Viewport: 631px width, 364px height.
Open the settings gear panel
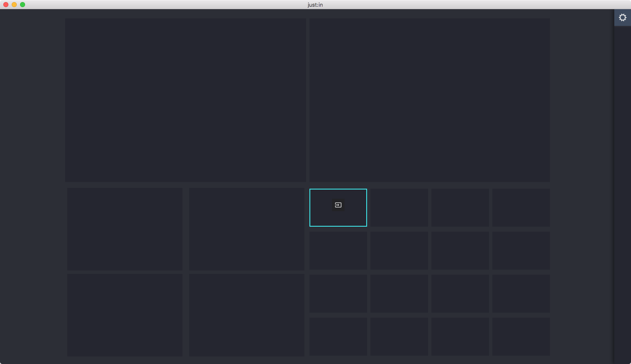622,18
